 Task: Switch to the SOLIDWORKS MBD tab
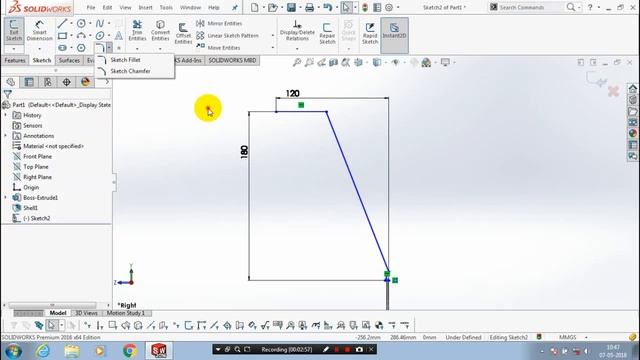point(232,60)
